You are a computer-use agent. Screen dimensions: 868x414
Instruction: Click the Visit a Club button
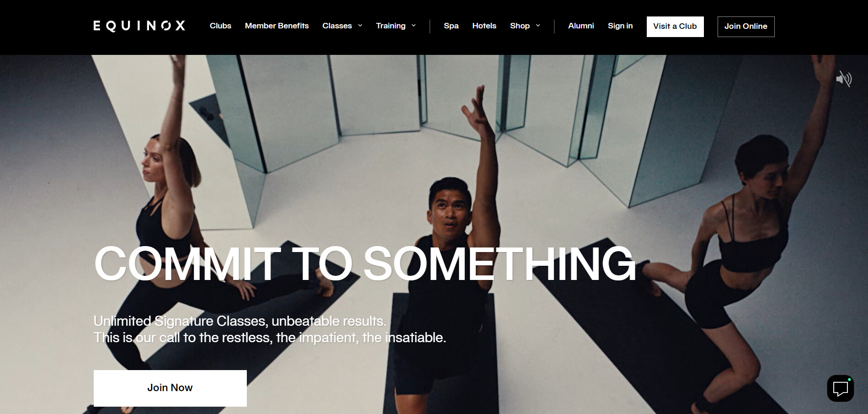pyautogui.click(x=675, y=27)
